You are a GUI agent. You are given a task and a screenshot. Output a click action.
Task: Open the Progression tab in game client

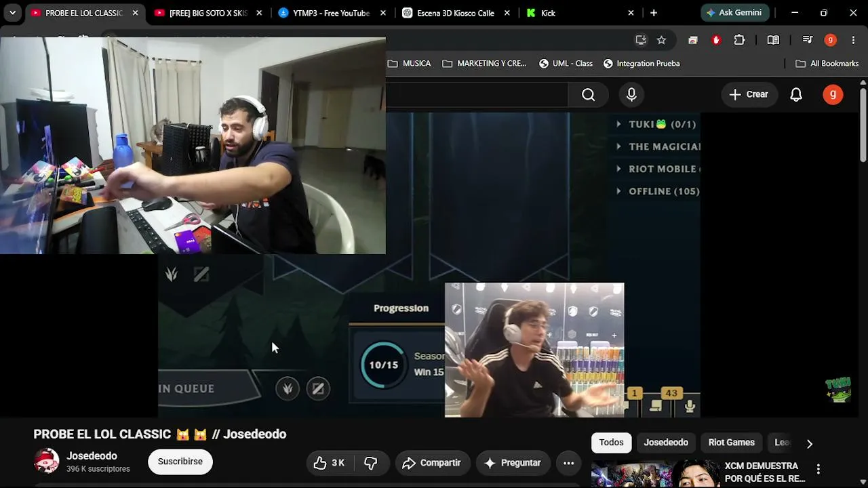[x=401, y=308]
